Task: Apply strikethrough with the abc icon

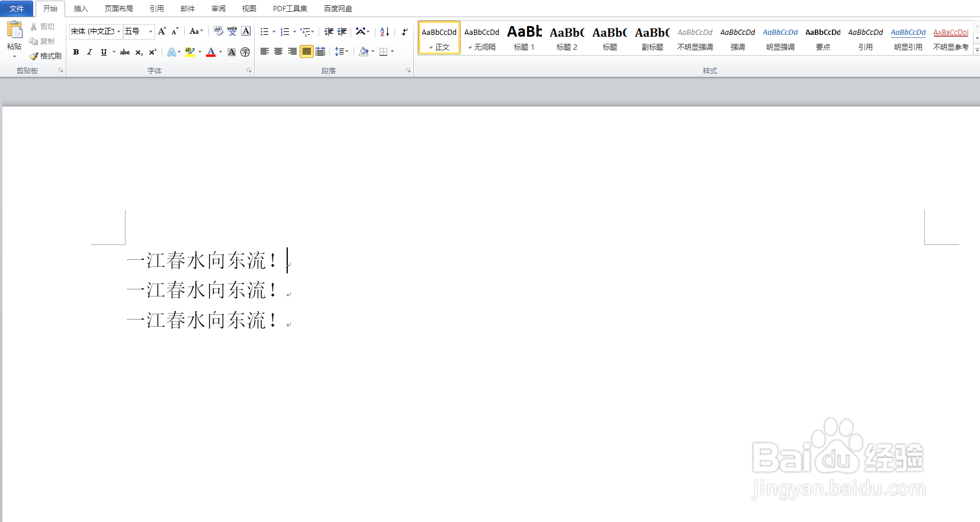Action: (x=125, y=52)
